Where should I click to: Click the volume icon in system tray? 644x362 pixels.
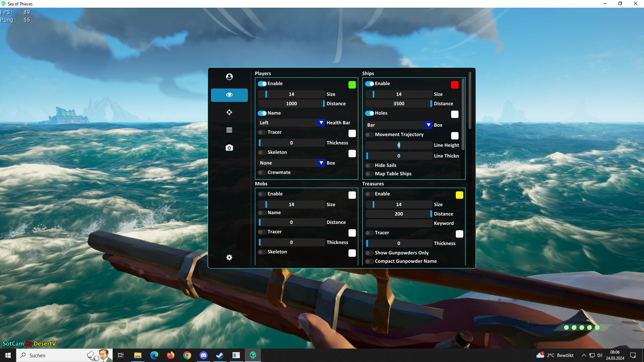600,355
